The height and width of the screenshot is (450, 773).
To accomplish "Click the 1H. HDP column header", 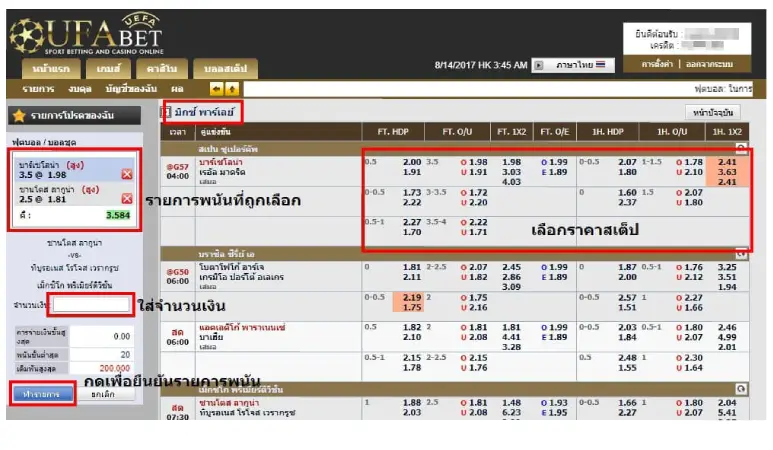I will coord(607,132).
